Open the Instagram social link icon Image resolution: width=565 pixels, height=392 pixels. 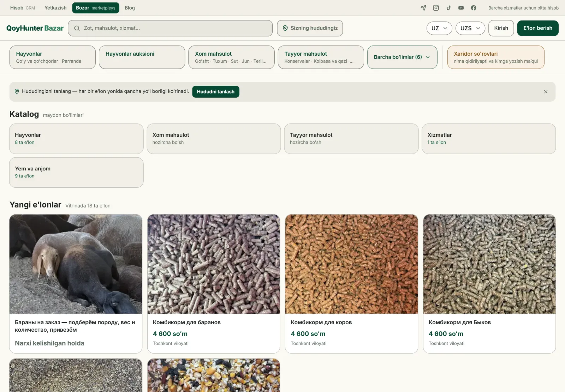436,8
